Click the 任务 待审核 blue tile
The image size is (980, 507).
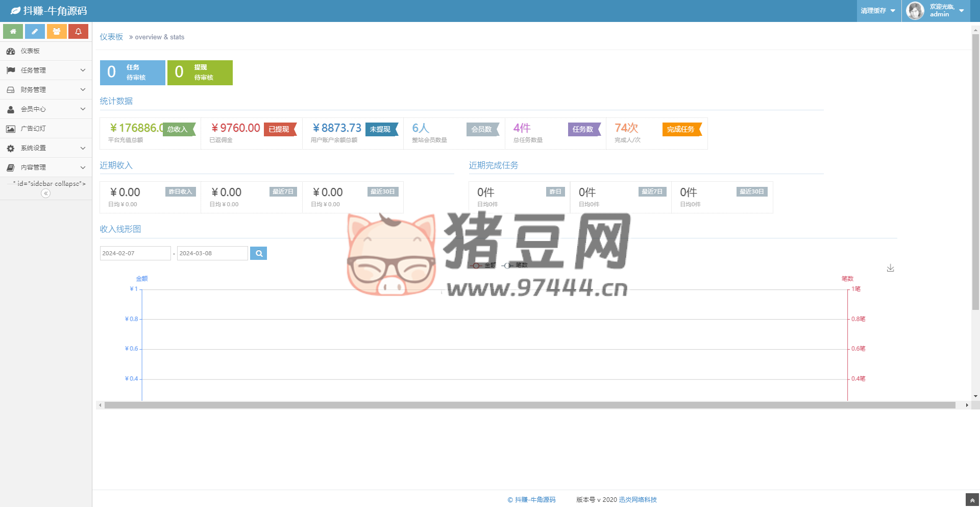click(133, 73)
